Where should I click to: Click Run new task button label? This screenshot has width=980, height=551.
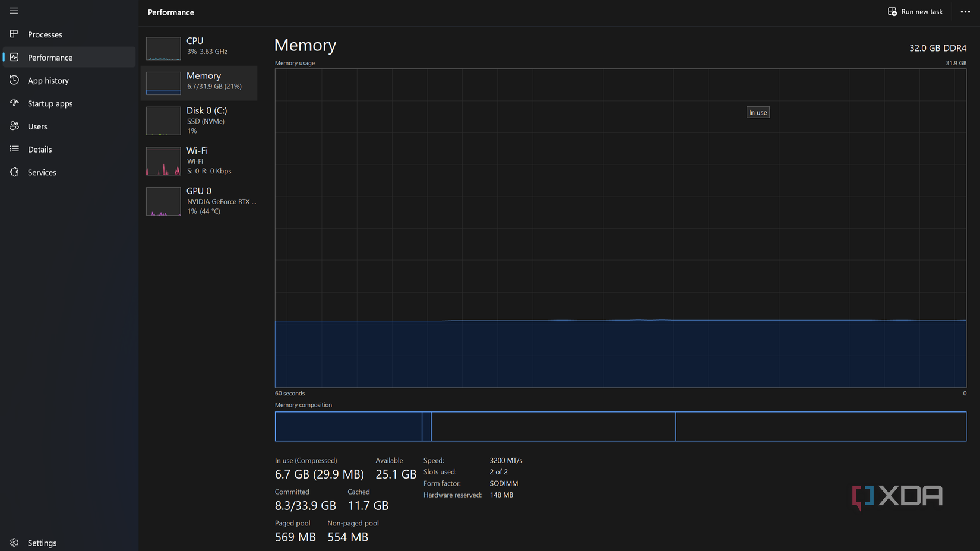pos(922,12)
